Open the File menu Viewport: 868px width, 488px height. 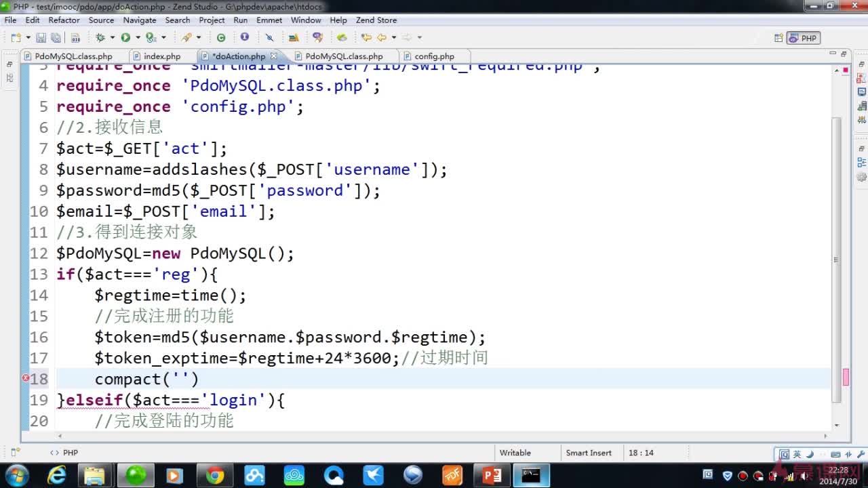[10, 20]
